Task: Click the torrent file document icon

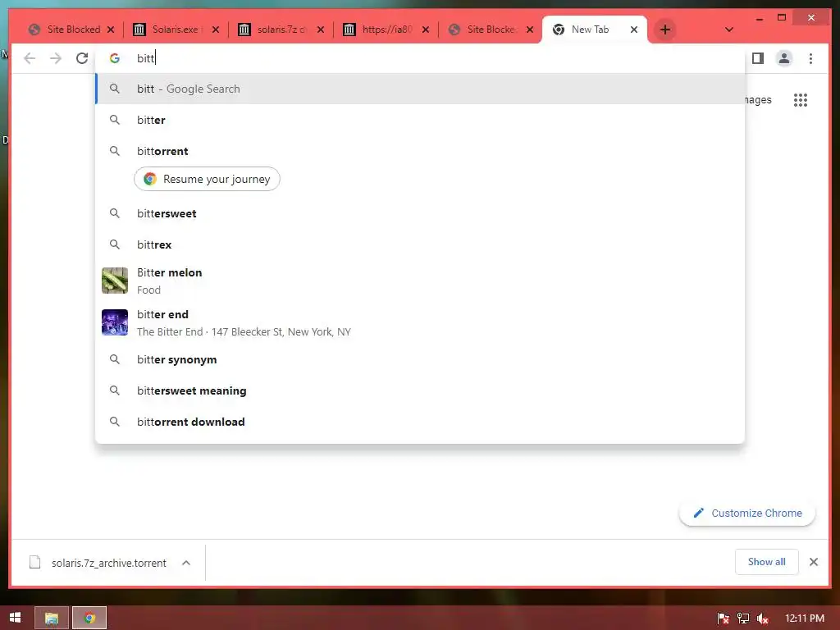Action: click(34, 563)
